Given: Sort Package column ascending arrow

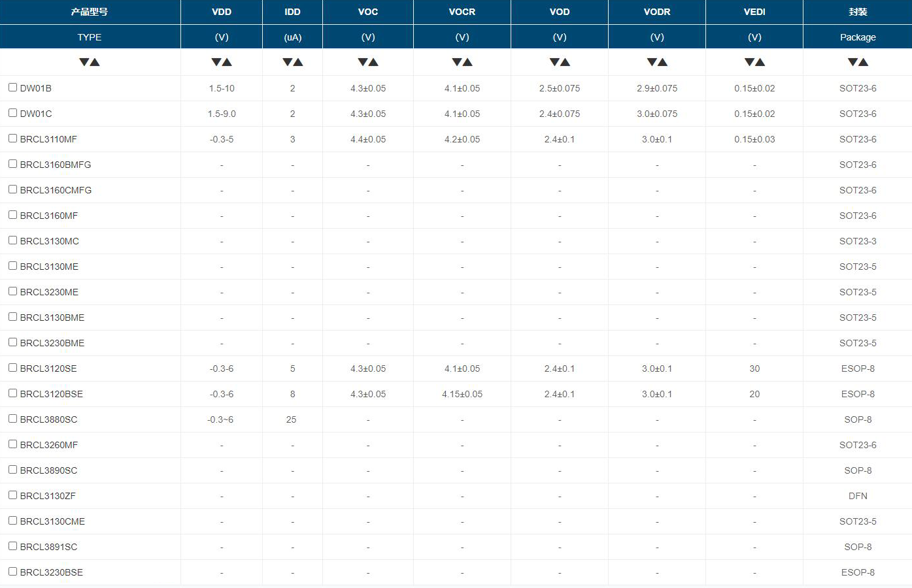Looking at the screenshot, I should pos(863,62).
